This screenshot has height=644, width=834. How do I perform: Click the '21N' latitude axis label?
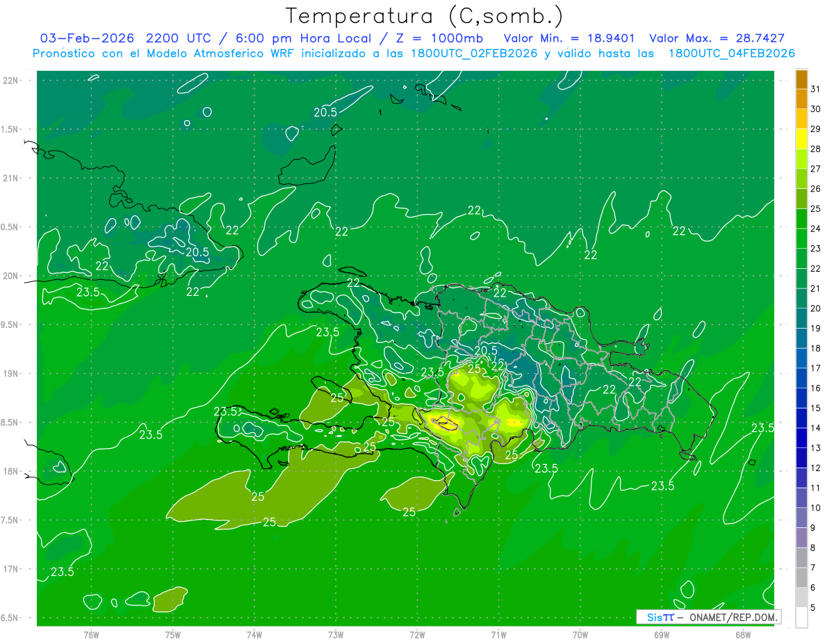(x=10, y=179)
